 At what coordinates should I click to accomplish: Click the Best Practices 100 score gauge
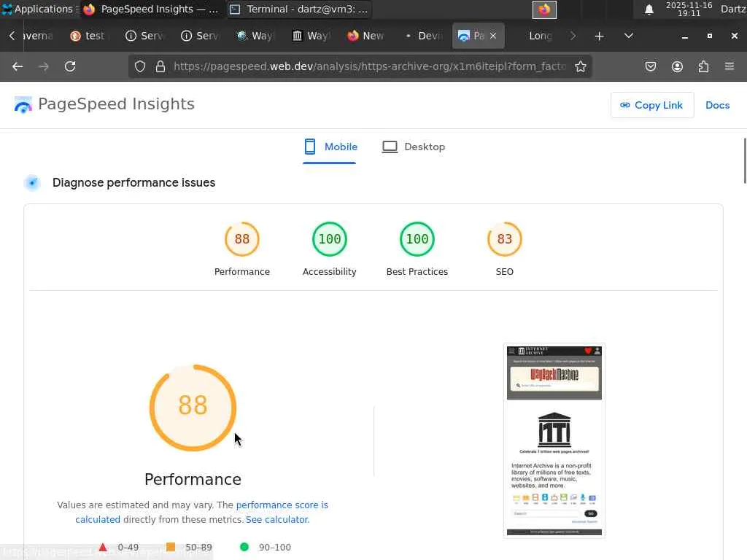[x=417, y=239]
